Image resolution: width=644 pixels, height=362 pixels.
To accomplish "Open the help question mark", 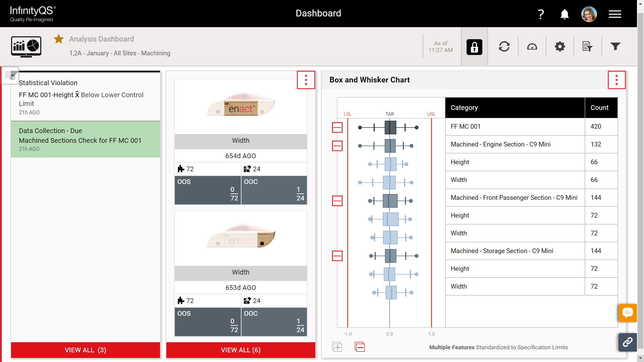I will (541, 14).
